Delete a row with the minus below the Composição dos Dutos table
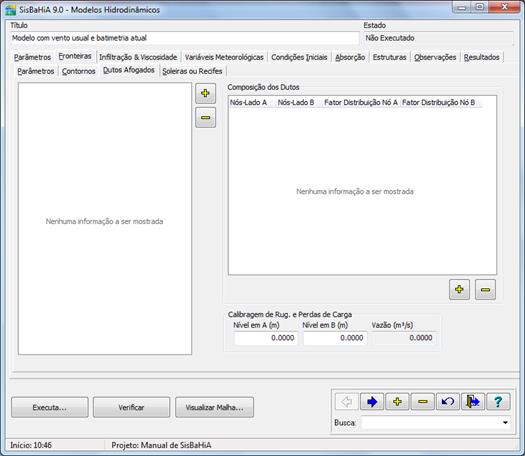525x456 pixels. point(485,290)
